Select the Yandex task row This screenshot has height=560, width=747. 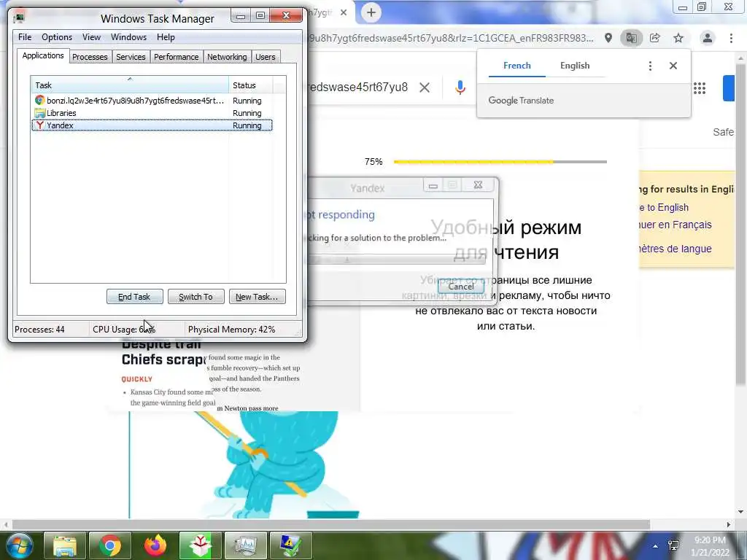(x=152, y=125)
